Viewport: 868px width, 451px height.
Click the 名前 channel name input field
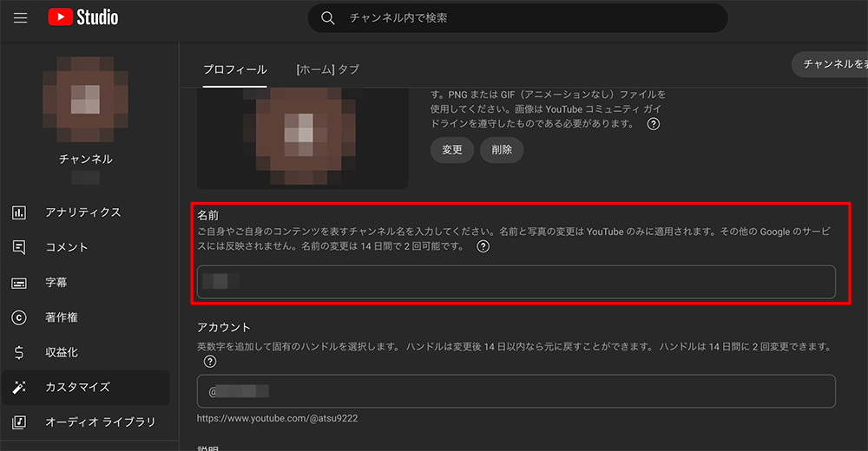[516, 282]
